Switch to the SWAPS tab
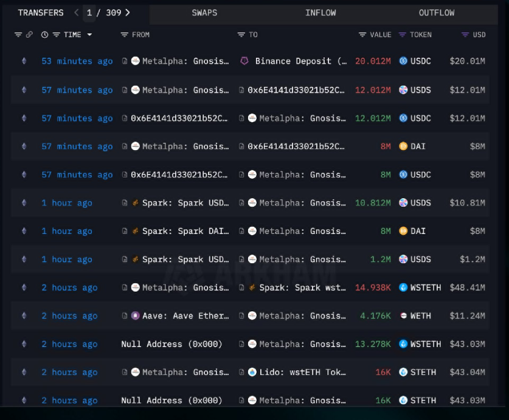This screenshot has height=420, width=509. pyautogui.click(x=204, y=13)
